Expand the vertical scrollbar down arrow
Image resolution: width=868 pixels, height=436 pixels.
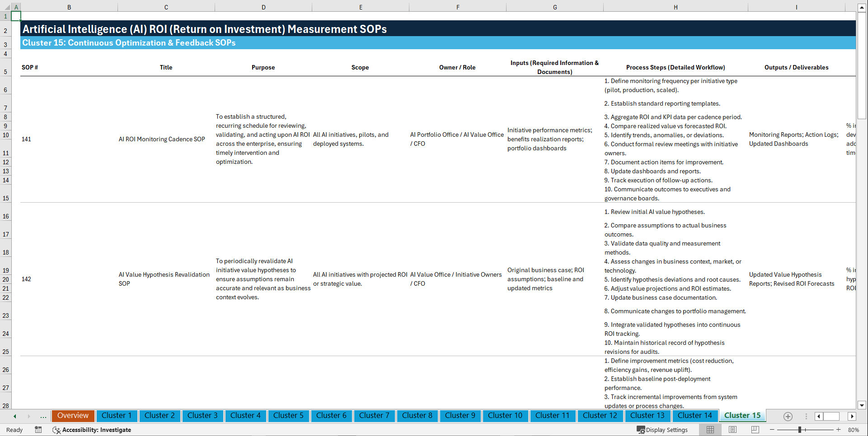[862, 405]
